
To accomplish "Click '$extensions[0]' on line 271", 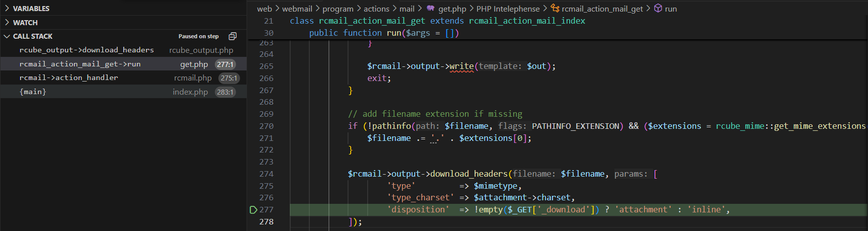I will tap(493, 138).
